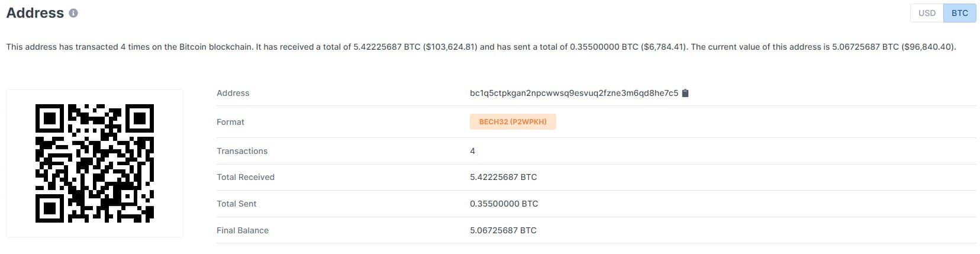Click the Transactions row label
Screen dimensions: 980x254
pyautogui.click(x=242, y=151)
